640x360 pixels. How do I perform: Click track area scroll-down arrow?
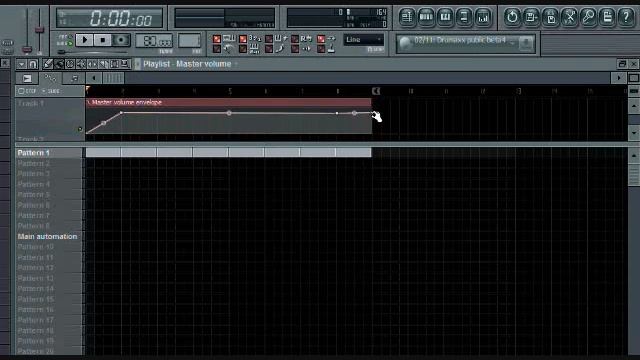(x=634, y=133)
